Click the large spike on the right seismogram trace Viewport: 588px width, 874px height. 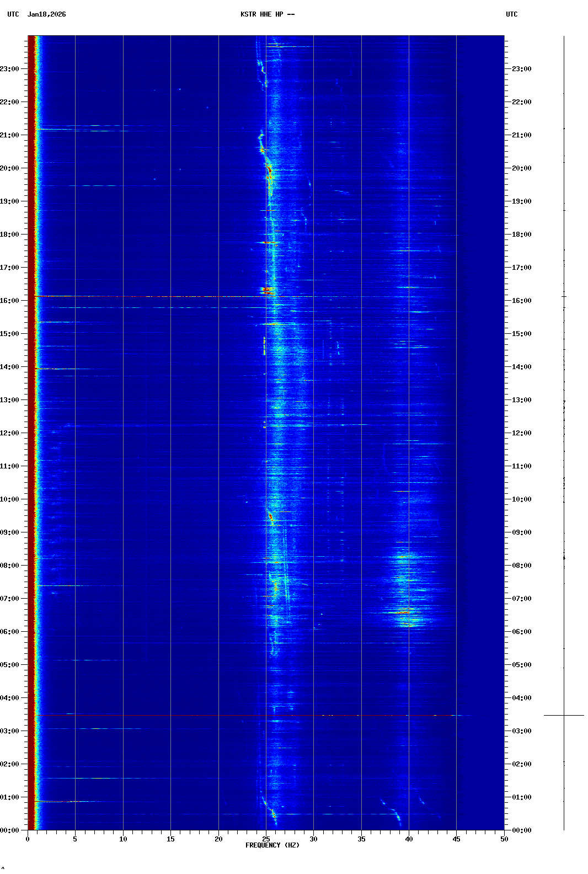tap(564, 715)
